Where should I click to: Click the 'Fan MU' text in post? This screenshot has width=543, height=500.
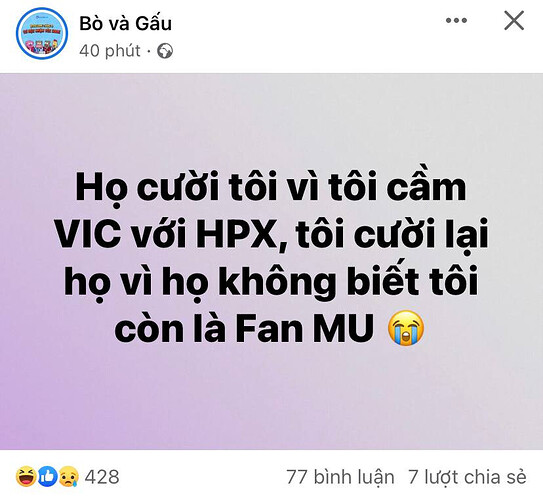(x=305, y=328)
